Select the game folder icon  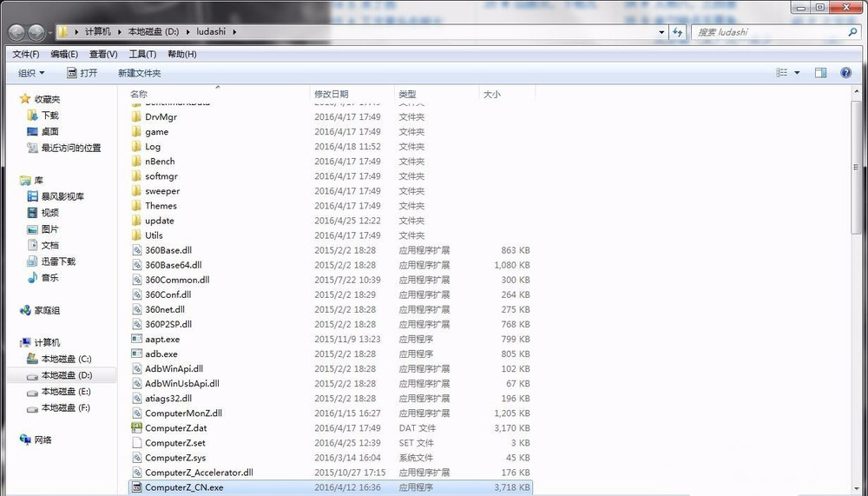(137, 131)
